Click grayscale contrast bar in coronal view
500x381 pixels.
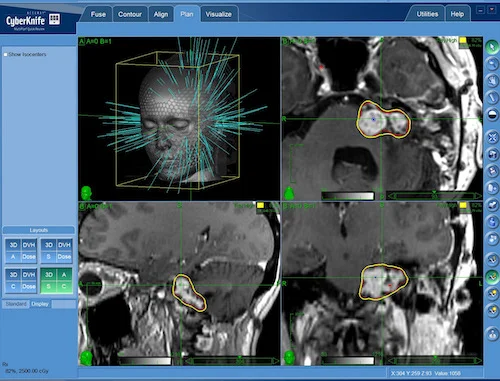(348, 361)
